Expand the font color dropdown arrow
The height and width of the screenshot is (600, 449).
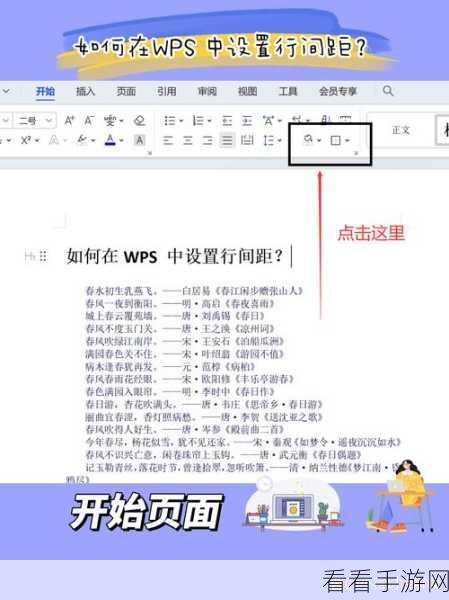(121, 141)
